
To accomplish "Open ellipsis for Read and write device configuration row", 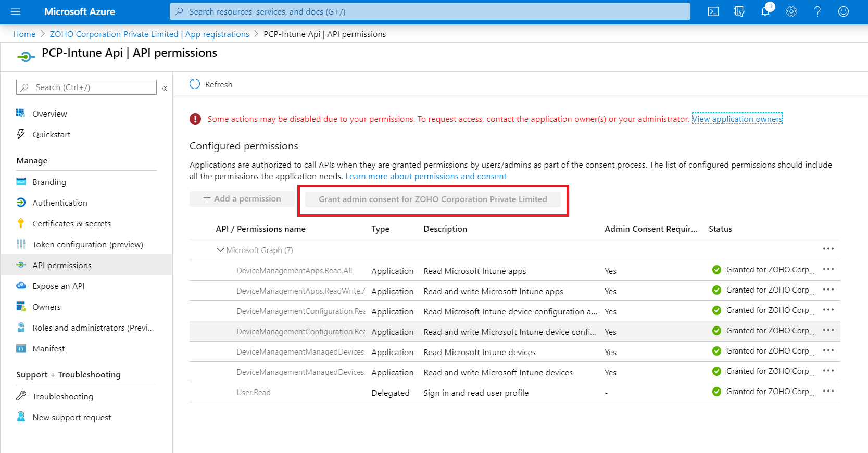I will (828, 330).
